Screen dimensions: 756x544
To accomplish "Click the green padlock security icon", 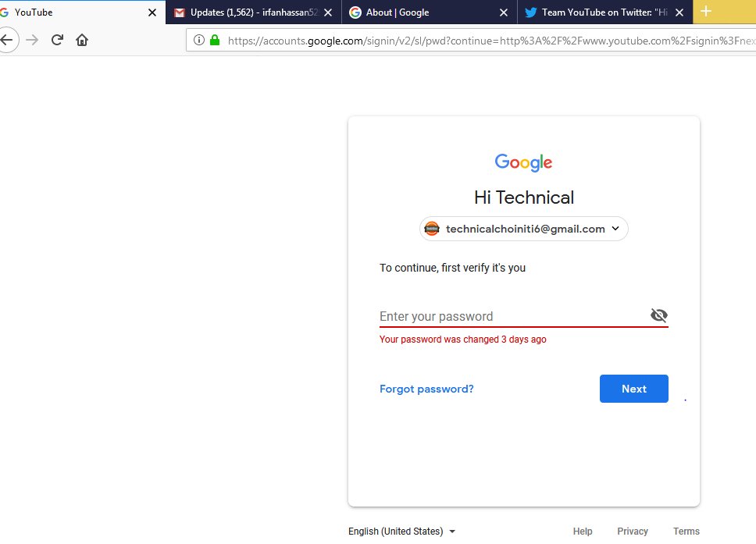I will coord(215,40).
